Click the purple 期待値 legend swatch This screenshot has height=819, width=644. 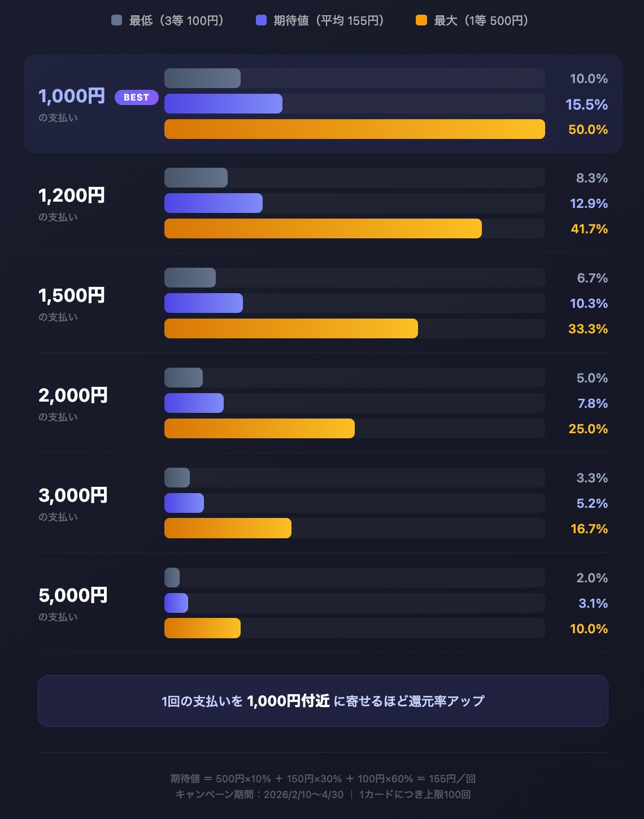[x=261, y=21]
